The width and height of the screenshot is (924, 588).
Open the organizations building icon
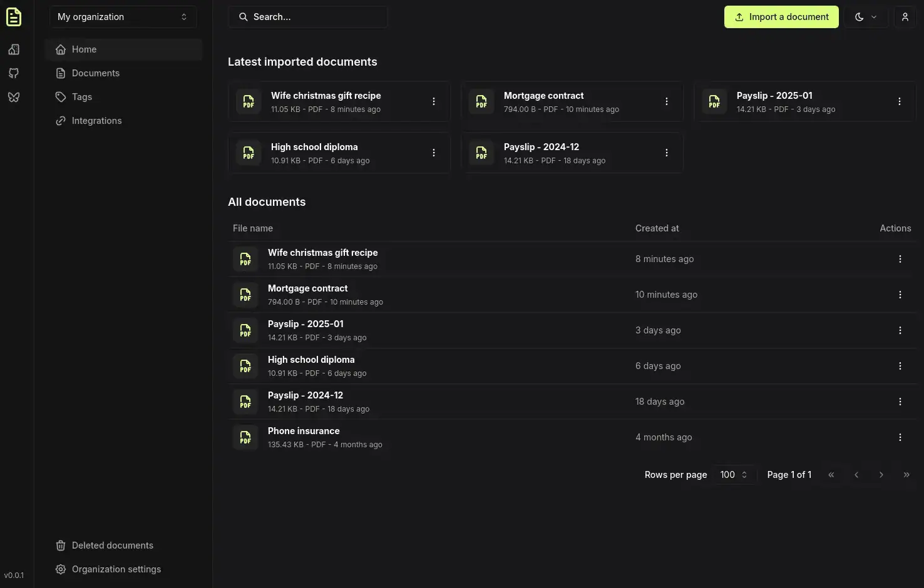pos(14,49)
